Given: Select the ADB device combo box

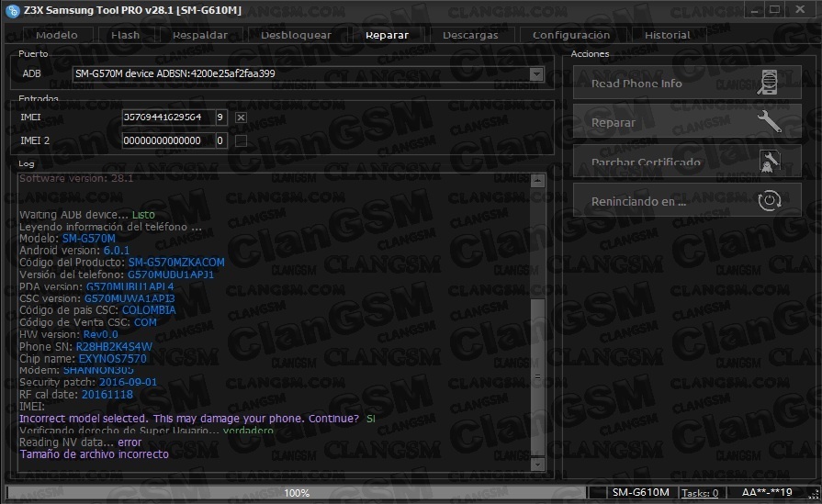Looking at the screenshot, I should click(x=308, y=73).
